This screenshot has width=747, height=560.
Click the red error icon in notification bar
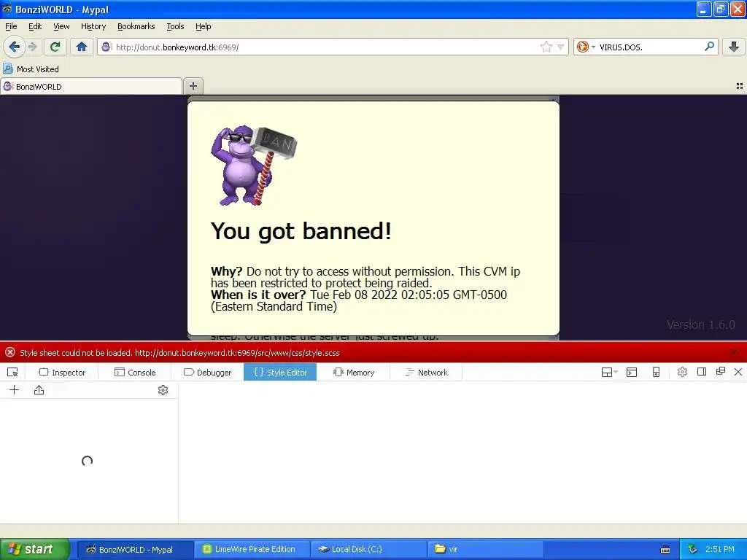coord(10,352)
